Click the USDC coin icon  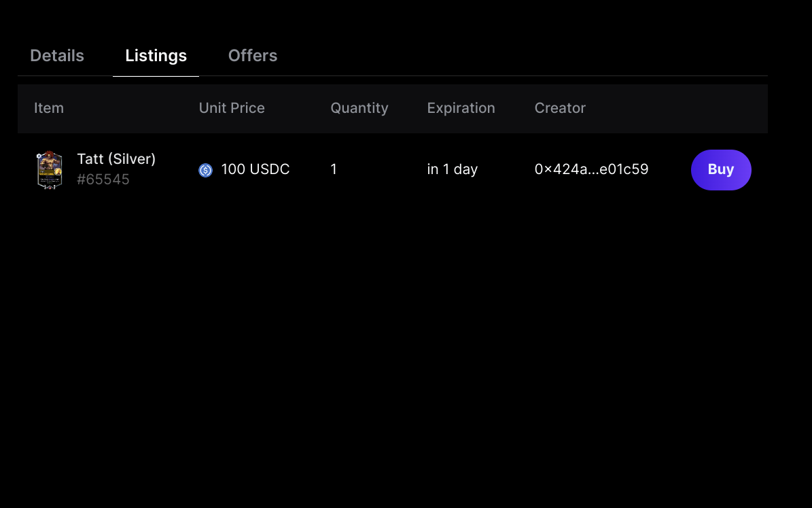tap(205, 170)
